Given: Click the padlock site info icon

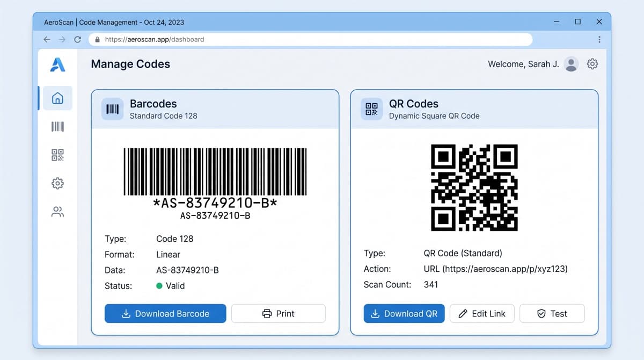Looking at the screenshot, I should [98, 39].
